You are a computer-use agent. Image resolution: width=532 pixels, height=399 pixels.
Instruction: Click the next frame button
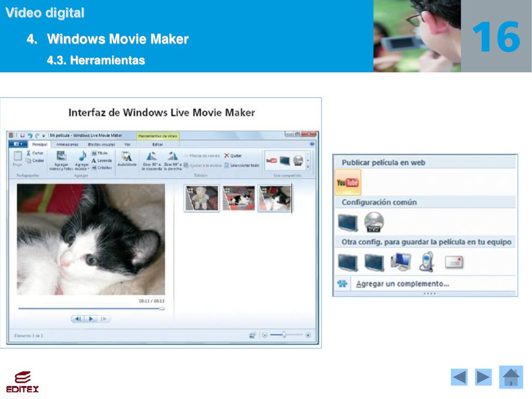pyautogui.click(x=104, y=319)
